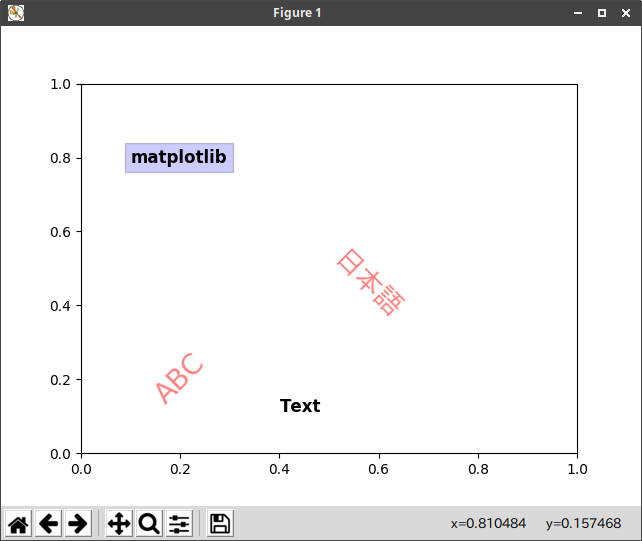Click the y-axis tick label 1.0
Image resolution: width=642 pixels, height=541 pixels.
tap(61, 84)
